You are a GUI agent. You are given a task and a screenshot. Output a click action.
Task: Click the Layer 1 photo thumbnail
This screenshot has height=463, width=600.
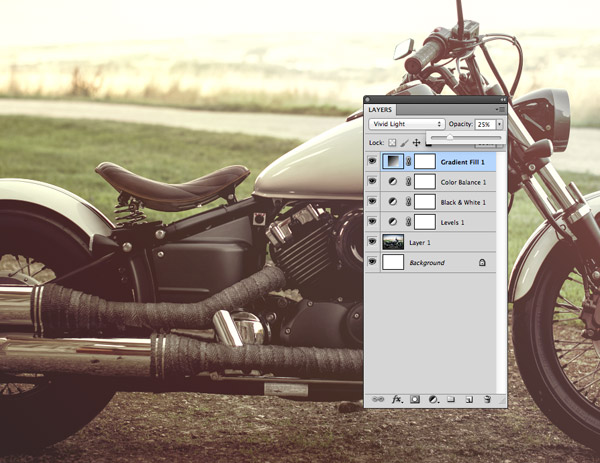point(393,242)
